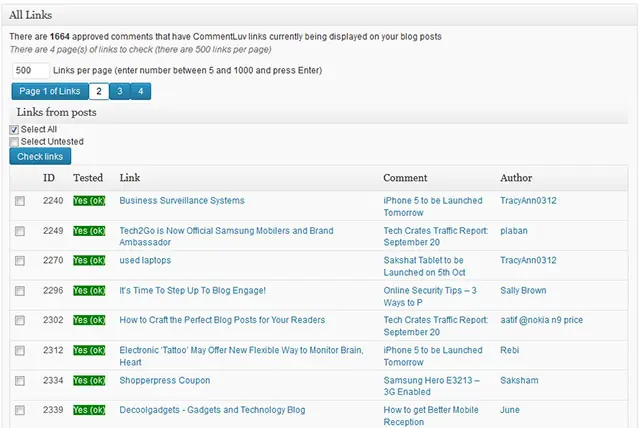This screenshot has height=428, width=640.
Task: Go to links page 2
Action: pyautogui.click(x=99, y=91)
